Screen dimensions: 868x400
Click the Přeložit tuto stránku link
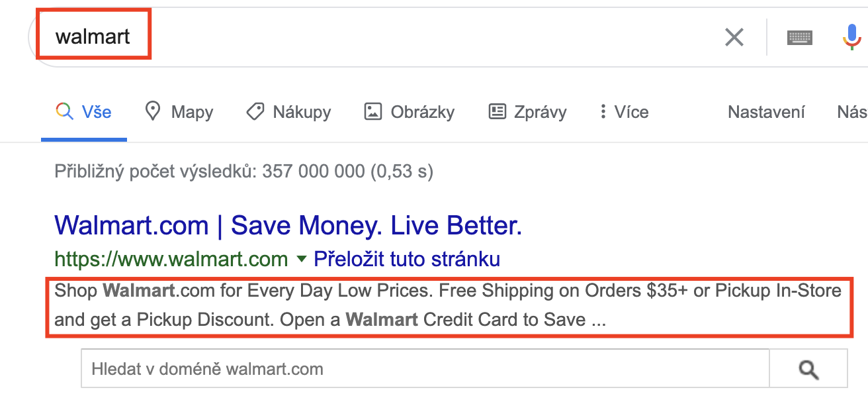click(x=407, y=259)
